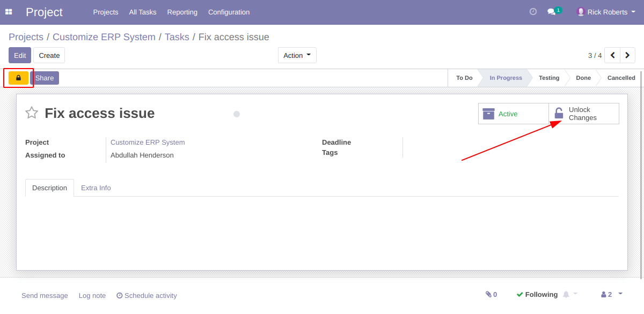
Task: Expand the followers list dropdown arrow
Action: click(x=620, y=294)
